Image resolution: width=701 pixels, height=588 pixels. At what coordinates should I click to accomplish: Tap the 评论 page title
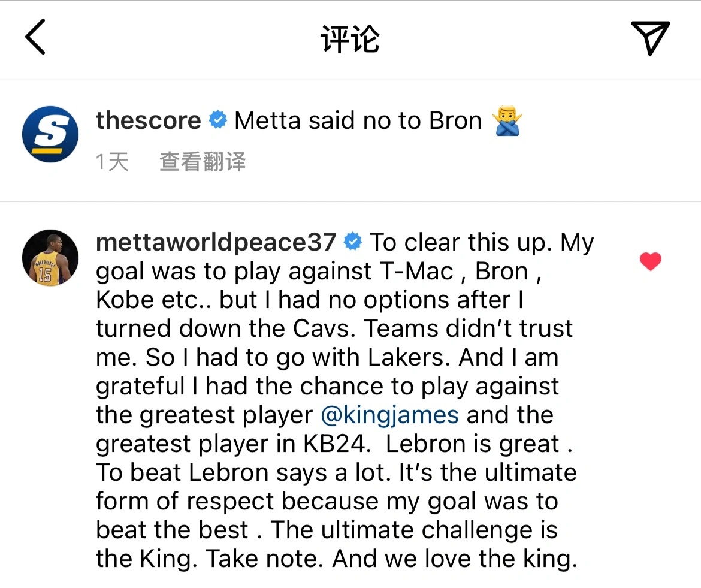tap(350, 39)
